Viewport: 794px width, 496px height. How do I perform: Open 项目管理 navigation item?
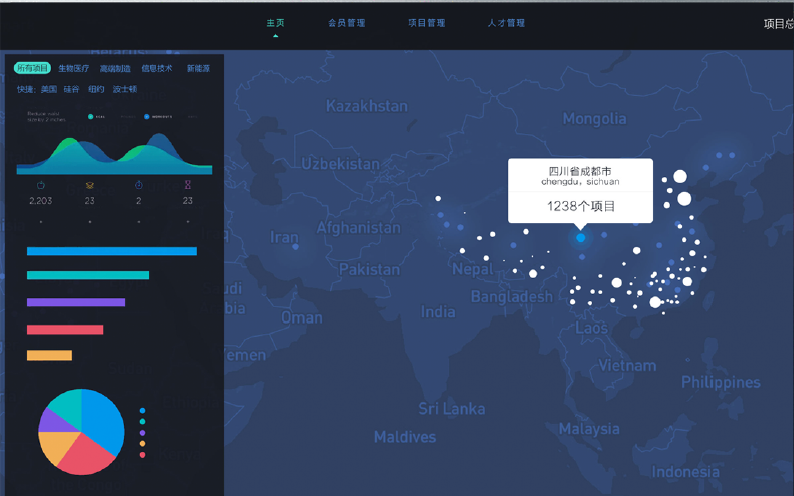(426, 23)
